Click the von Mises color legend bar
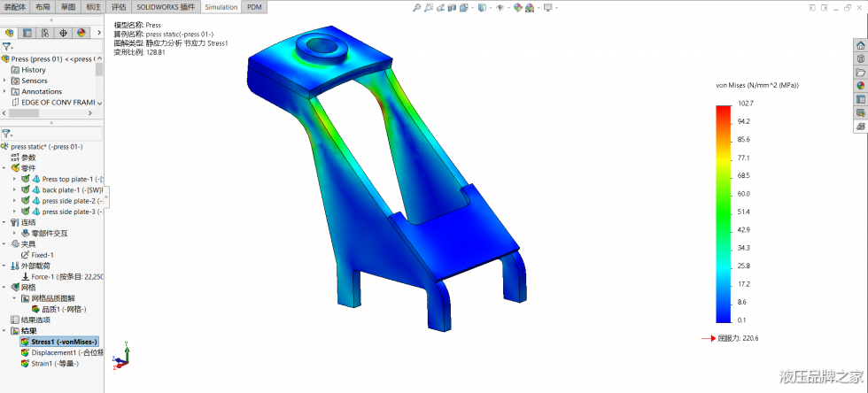 click(723, 213)
